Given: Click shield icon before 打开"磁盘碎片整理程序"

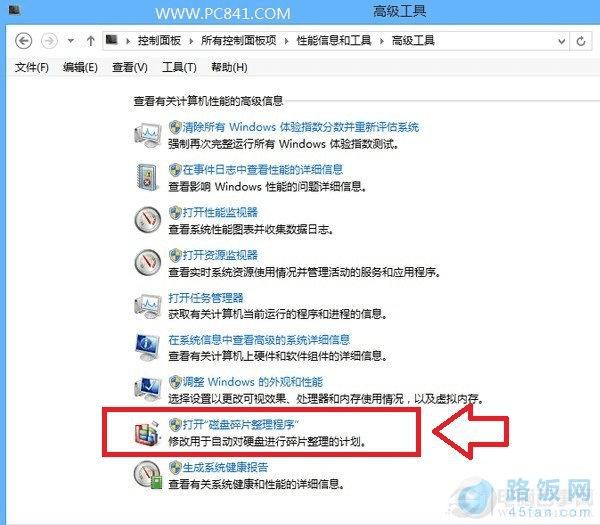Looking at the screenshot, I should click(175, 424).
